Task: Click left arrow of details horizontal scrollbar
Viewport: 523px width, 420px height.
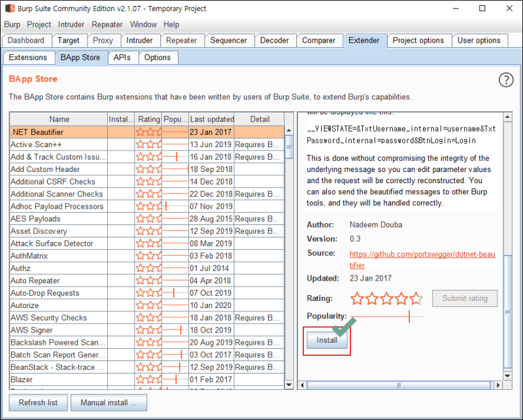Action: point(302,385)
